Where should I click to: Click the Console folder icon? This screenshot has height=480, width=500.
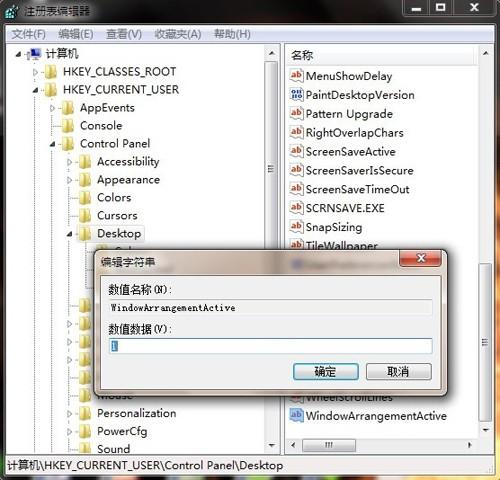tap(68, 126)
